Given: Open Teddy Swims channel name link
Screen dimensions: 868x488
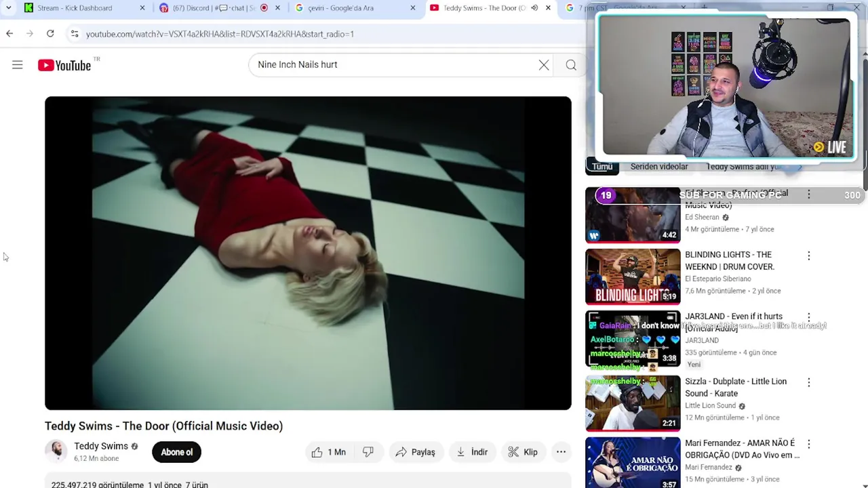Looking at the screenshot, I should coord(101,446).
